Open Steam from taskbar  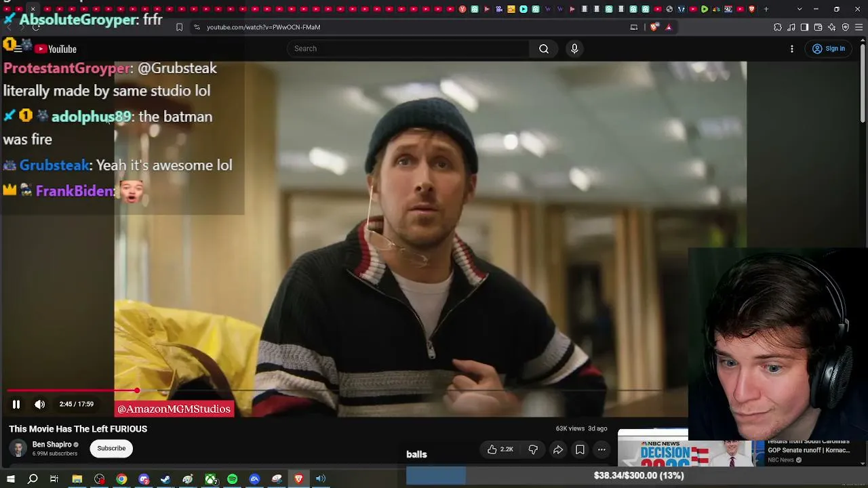coord(165,479)
